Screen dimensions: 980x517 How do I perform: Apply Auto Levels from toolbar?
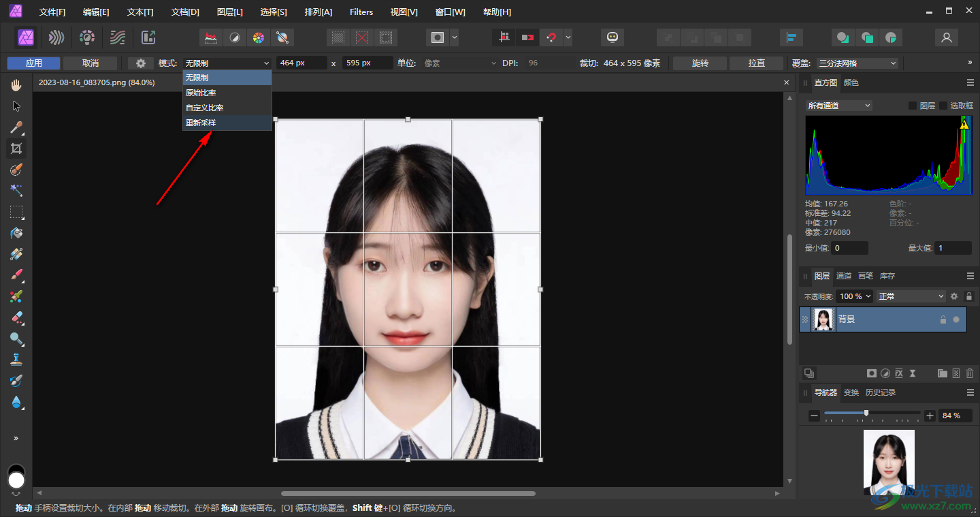coord(211,37)
